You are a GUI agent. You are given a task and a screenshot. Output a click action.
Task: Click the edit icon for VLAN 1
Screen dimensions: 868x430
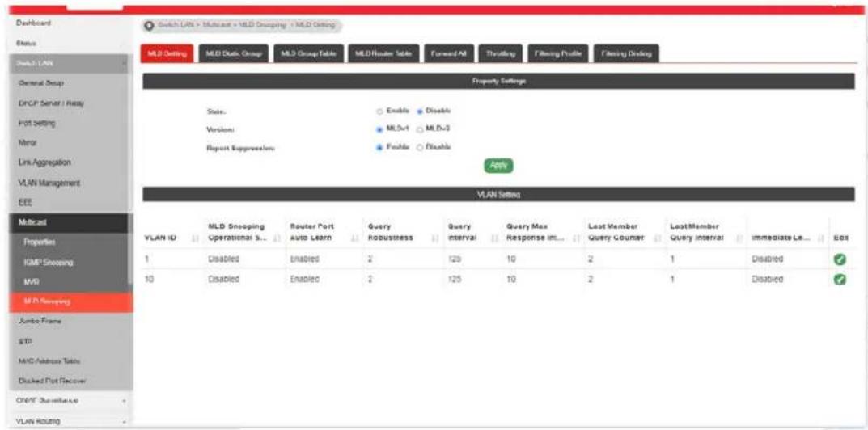coord(839,259)
